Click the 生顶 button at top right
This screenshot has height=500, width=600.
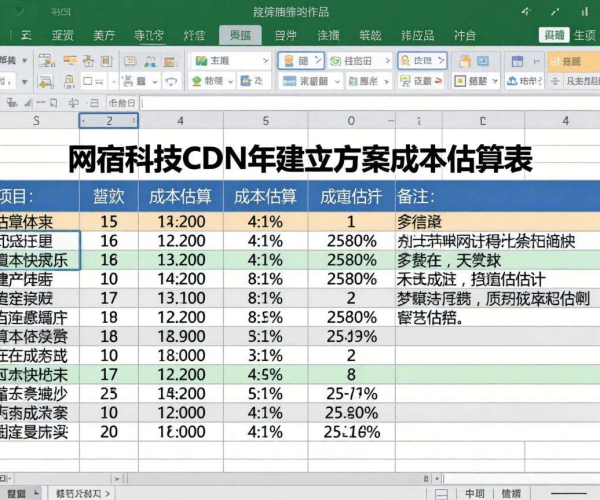585,36
